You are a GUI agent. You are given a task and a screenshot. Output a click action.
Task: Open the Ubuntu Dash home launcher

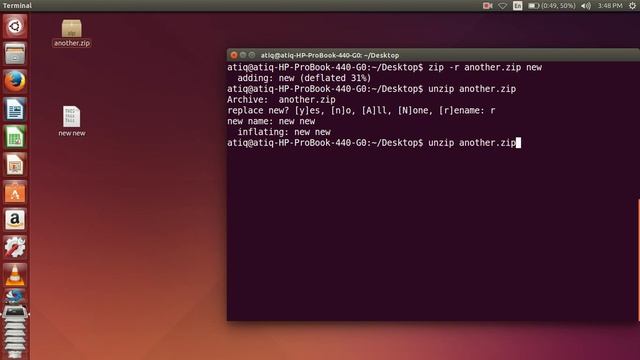tap(15, 27)
